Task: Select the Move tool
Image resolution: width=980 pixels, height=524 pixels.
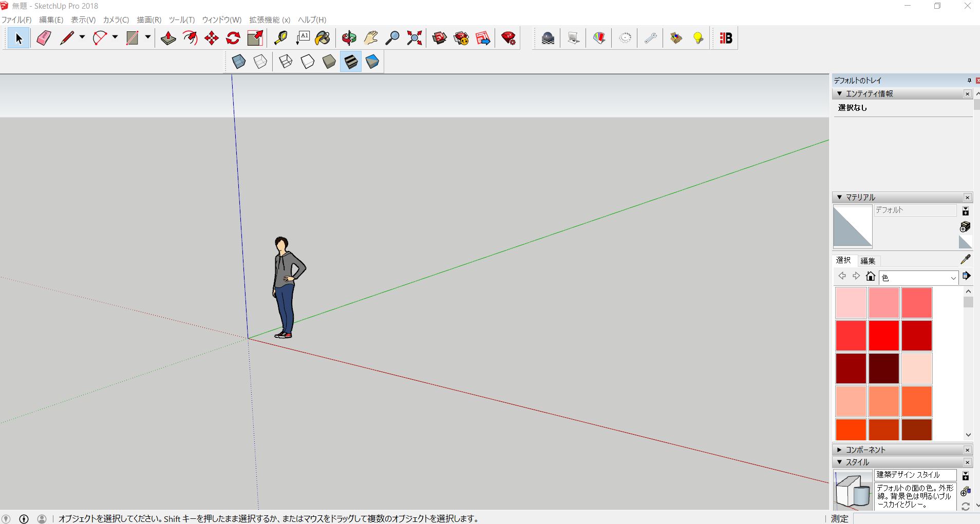Action: point(212,38)
